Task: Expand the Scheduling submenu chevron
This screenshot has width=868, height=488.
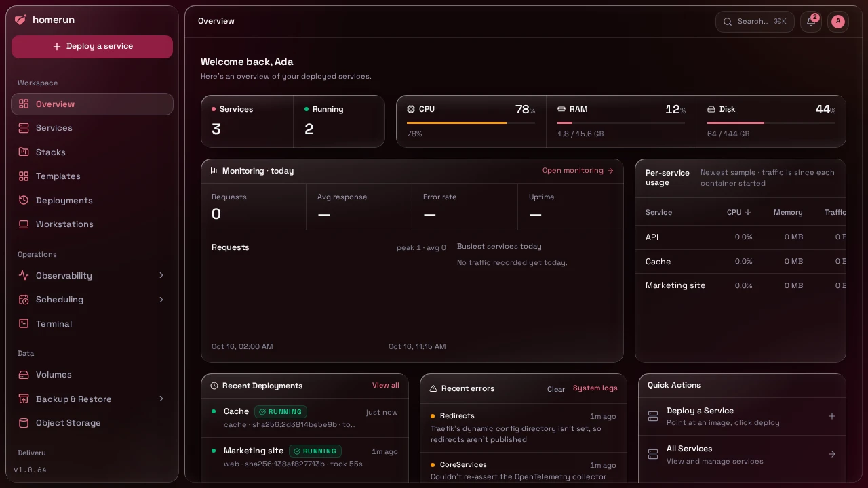Action: 161,300
